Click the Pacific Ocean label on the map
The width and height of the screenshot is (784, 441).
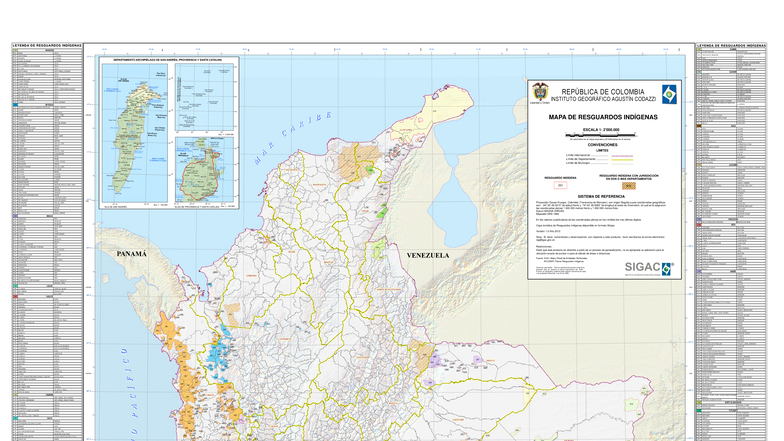pos(130,394)
